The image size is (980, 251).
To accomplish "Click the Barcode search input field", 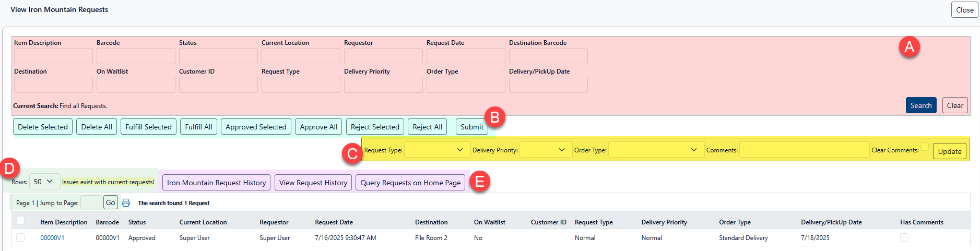I will (136, 56).
